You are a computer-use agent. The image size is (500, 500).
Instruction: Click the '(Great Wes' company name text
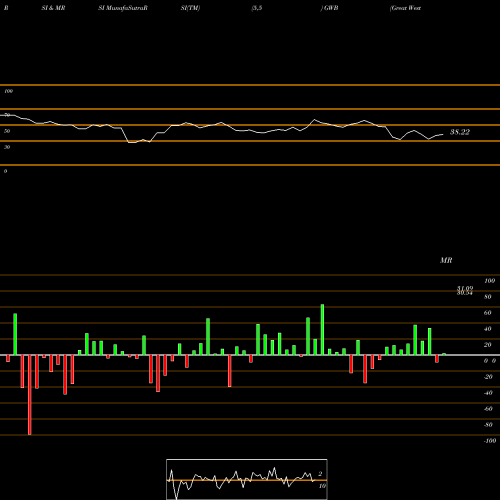405,8
